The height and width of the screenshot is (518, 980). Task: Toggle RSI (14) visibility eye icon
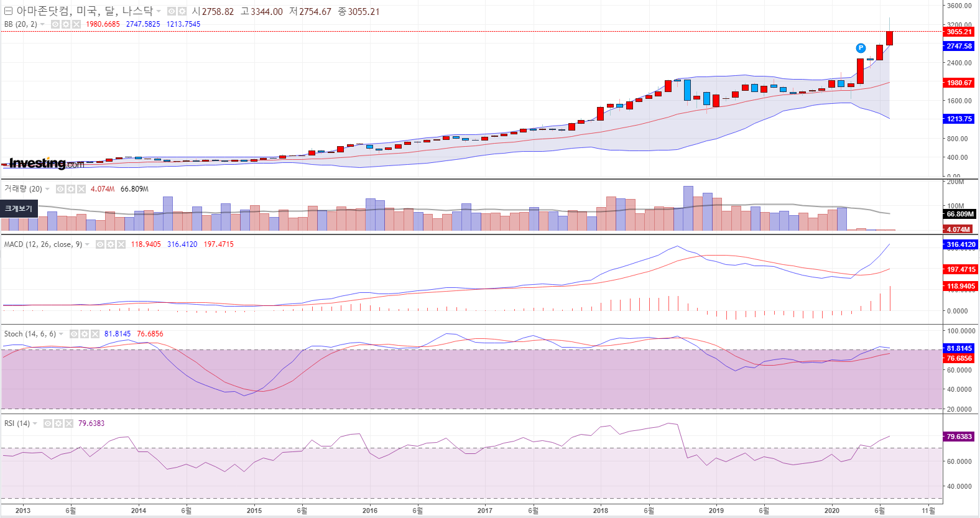click(x=48, y=423)
